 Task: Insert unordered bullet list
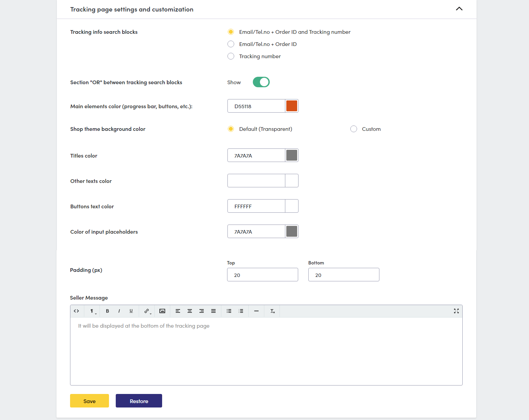tap(229, 311)
